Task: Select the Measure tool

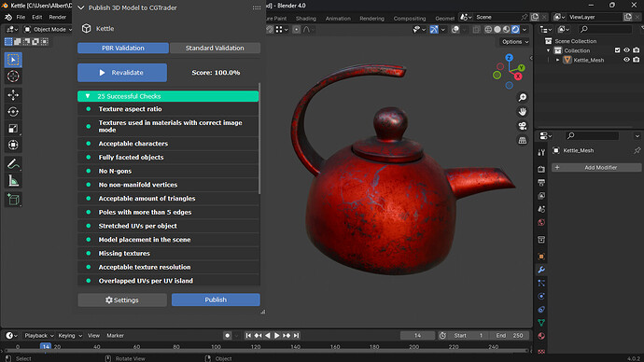Action: (13, 181)
